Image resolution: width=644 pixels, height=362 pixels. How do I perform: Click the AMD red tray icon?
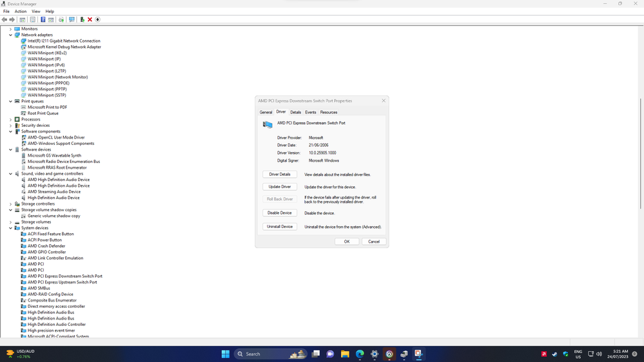point(544,354)
